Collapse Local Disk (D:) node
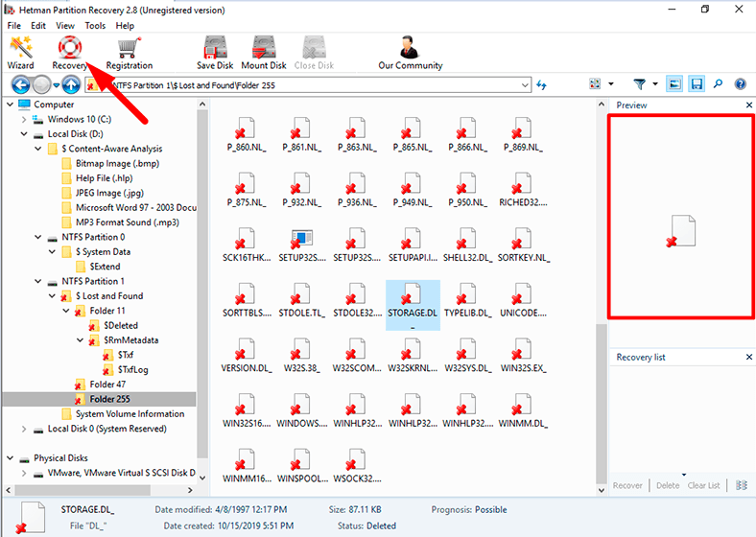Viewport: 756px width, 537px height. 24,133
